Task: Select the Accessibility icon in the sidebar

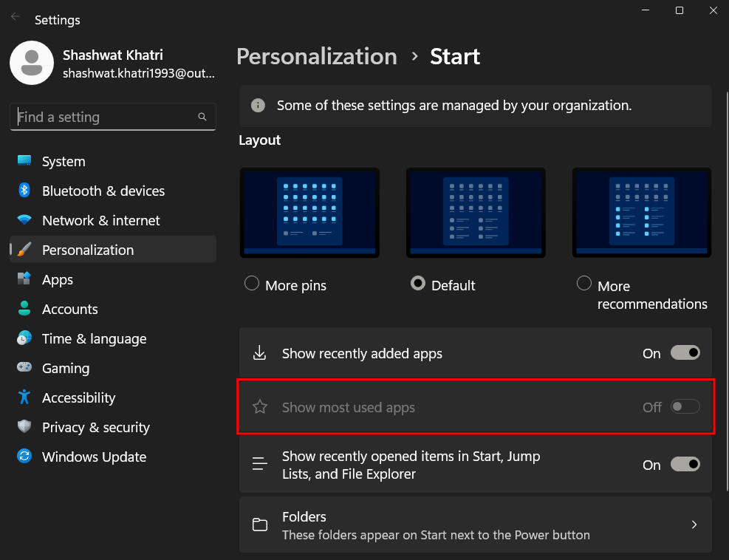Action: 24,397
